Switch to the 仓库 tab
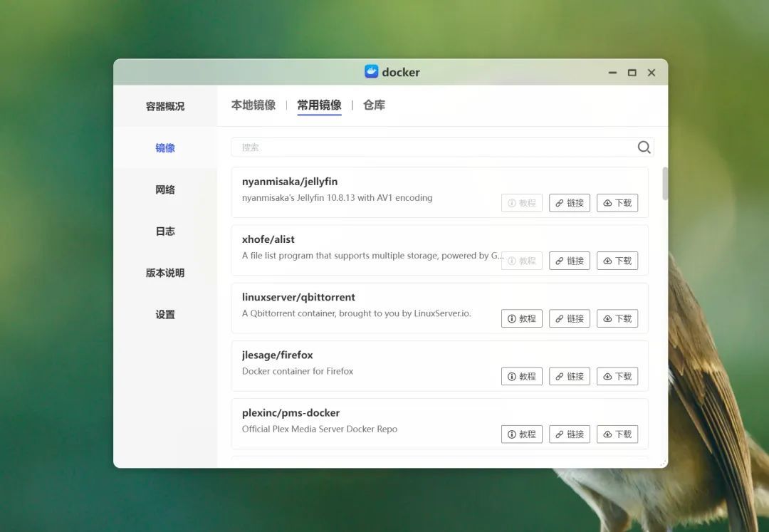The width and height of the screenshot is (769, 532). click(374, 105)
